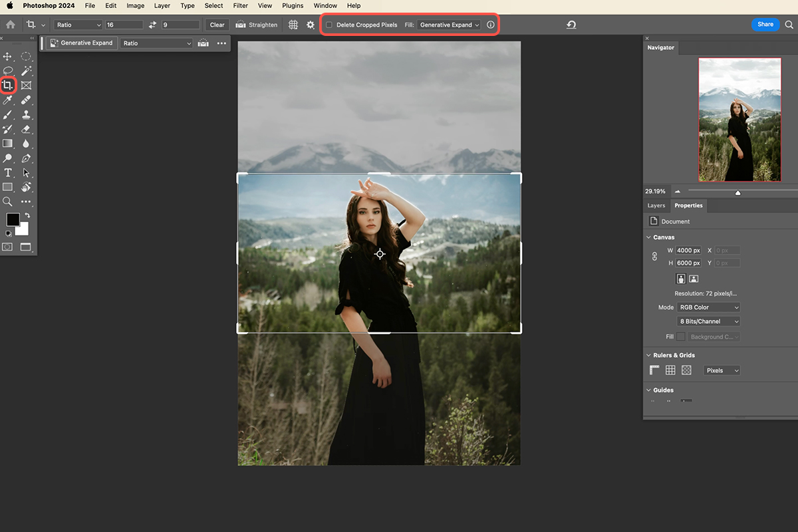Screen dimensions: 798x532
Task: Select the Crop tool in the toolbar
Action: click(x=8, y=85)
